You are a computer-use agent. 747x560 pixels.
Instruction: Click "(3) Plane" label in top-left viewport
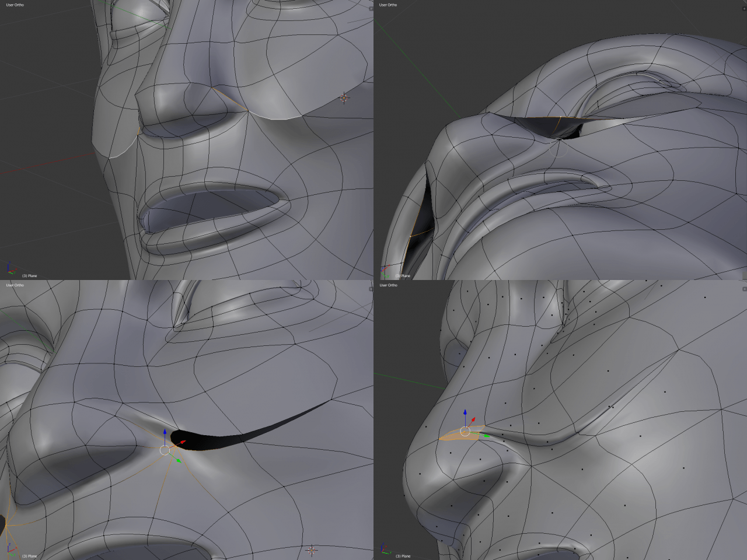click(x=30, y=276)
